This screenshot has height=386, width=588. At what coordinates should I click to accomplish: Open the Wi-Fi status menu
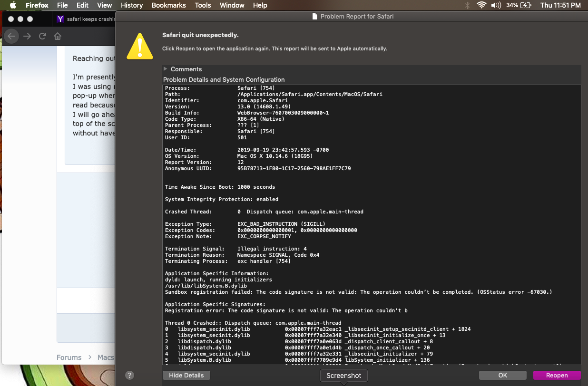pyautogui.click(x=481, y=5)
